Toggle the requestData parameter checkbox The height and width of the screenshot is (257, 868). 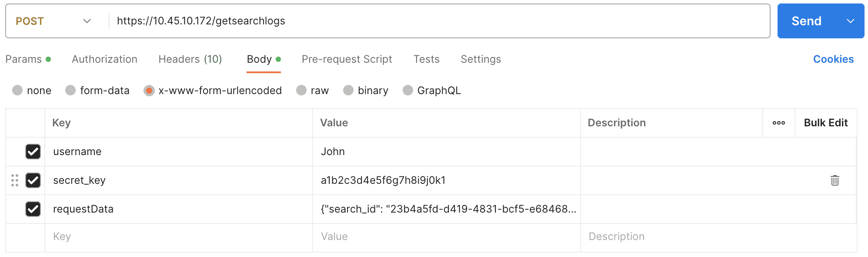[x=33, y=209]
